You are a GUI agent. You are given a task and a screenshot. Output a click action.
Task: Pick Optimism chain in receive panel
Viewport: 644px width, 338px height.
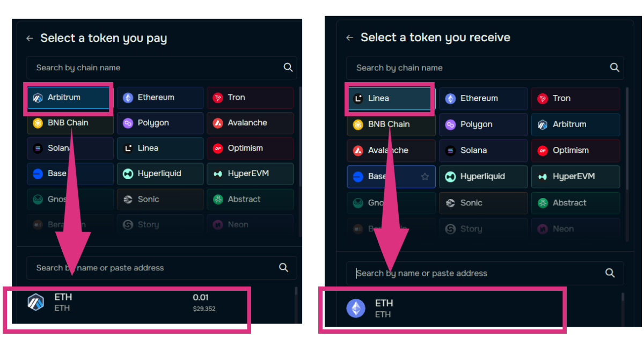(575, 150)
